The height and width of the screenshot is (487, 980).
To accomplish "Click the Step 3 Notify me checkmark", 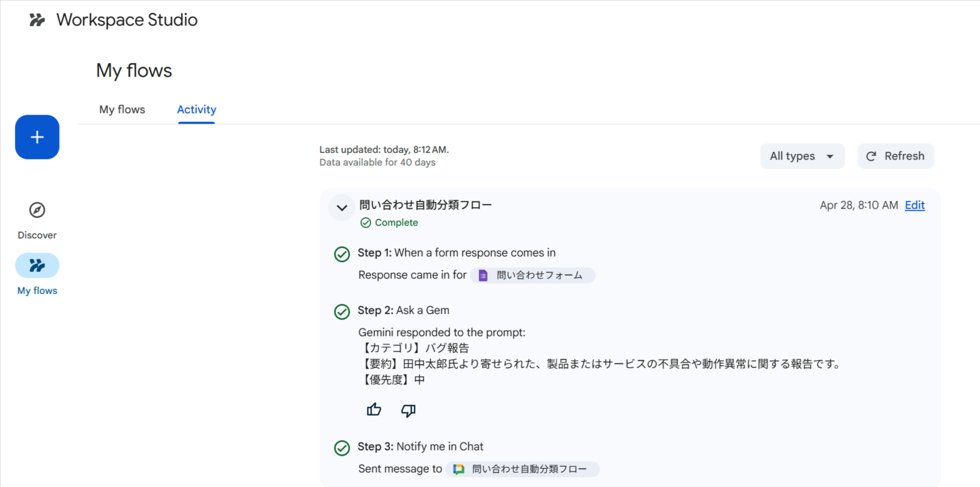I will [x=342, y=448].
